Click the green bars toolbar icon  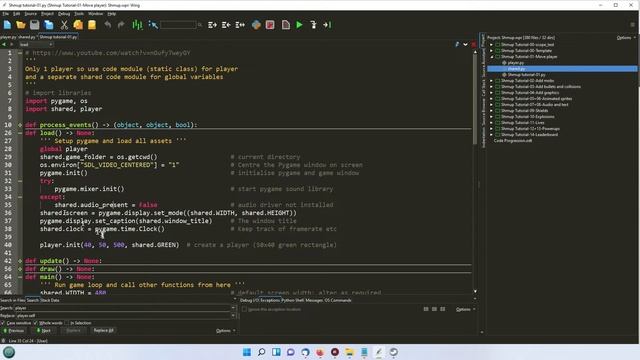138,25
